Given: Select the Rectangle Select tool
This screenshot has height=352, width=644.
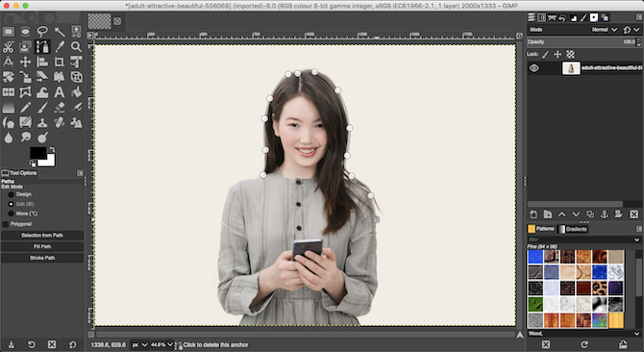Looking at the screenshot, I should [x=9, y=31].
